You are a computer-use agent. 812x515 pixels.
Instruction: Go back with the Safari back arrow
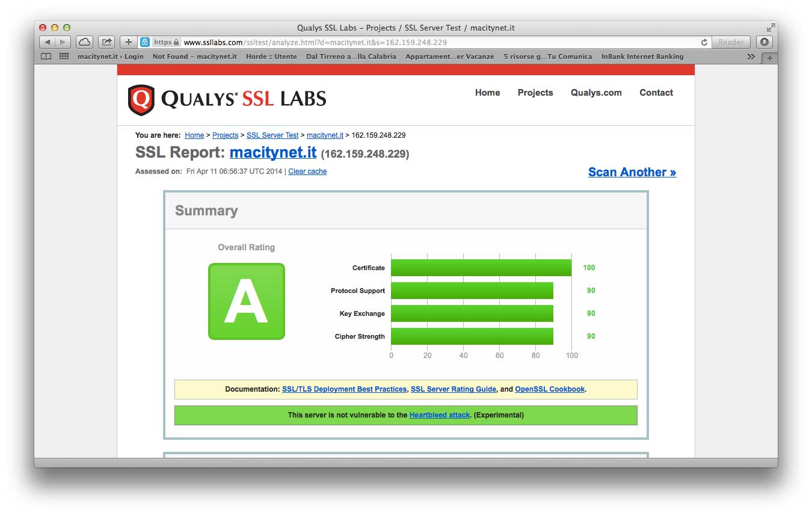point(48,42)
